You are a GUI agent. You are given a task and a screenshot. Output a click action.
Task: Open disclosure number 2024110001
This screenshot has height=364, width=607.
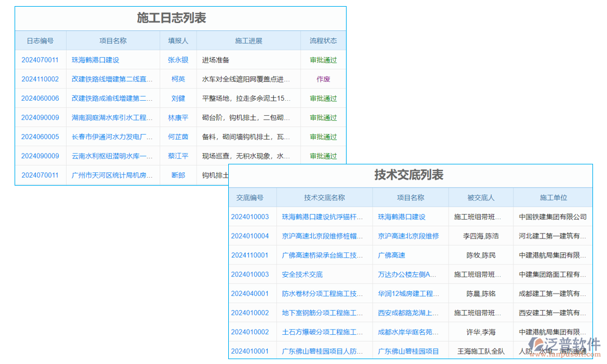point(250,255)
